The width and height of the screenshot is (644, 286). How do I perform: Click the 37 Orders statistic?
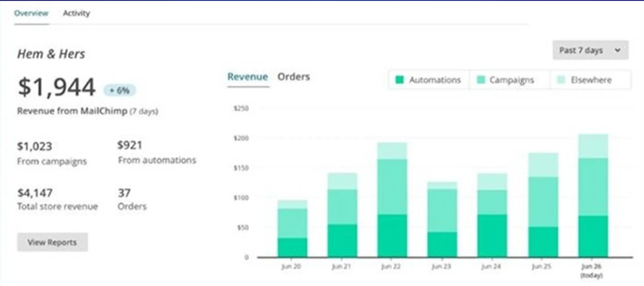[124, 193]
